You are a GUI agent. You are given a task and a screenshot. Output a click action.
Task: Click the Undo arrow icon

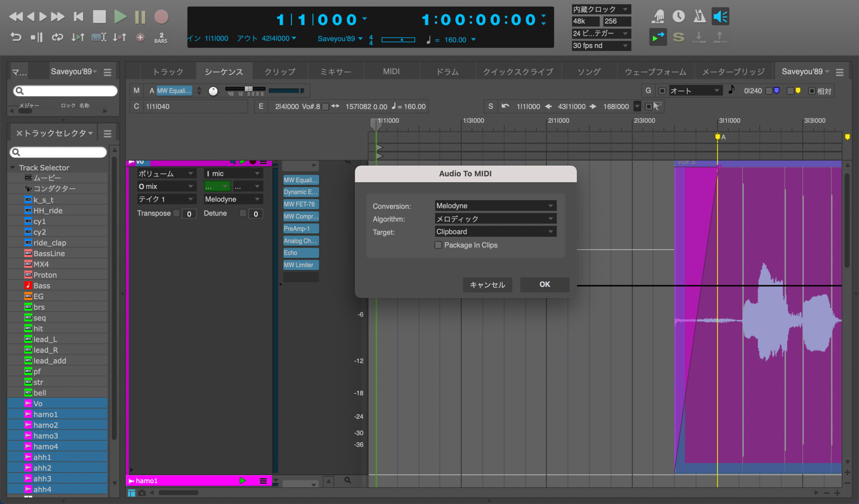[16, 37]
